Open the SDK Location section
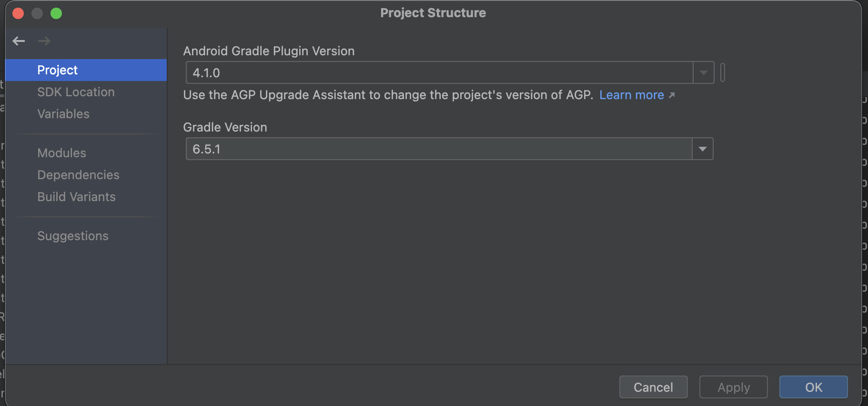Image resolution: width=868 pixels, height=406 pixels. tap(76, 92)
